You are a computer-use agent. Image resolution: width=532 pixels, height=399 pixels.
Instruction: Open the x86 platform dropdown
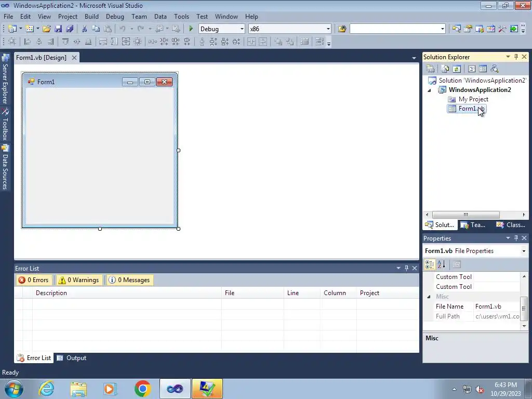click(x=328, y=29)
